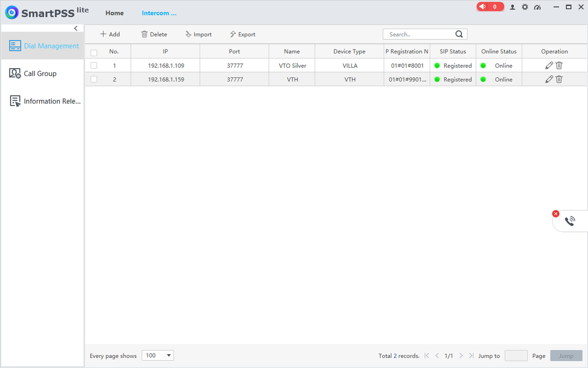Switch to the Home tab

click(115, 13)
